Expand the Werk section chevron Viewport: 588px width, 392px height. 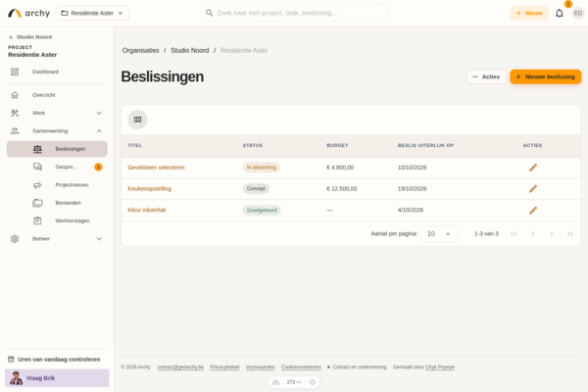pyautogui.click(x=99, y=113)
